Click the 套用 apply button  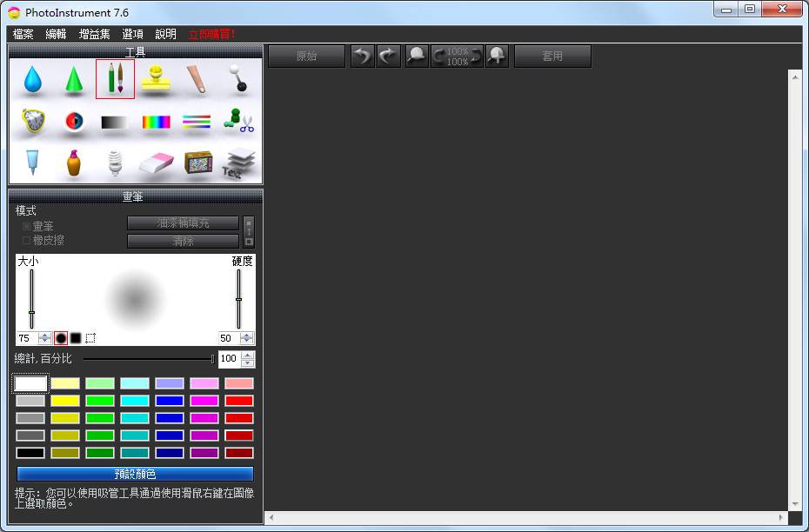[x=552, y=56]
